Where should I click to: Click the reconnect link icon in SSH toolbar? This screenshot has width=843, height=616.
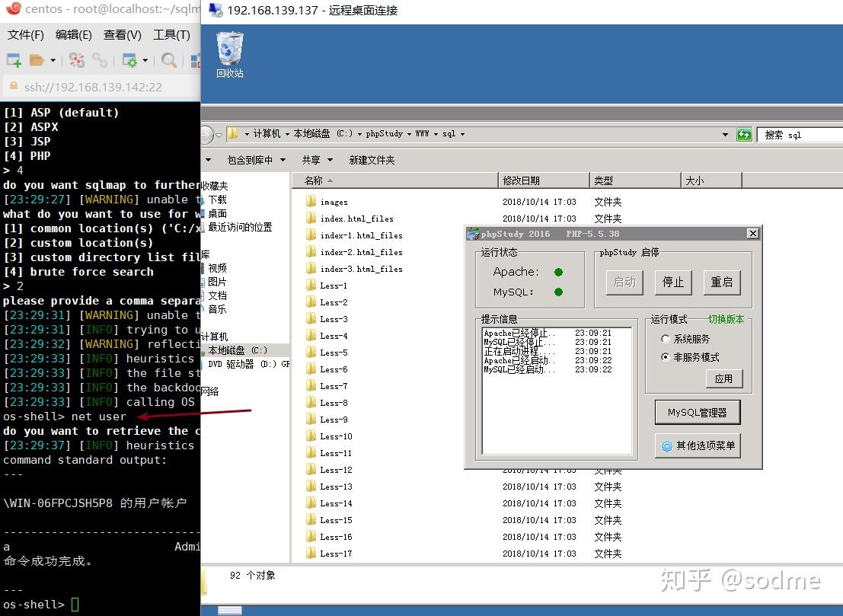99,59
